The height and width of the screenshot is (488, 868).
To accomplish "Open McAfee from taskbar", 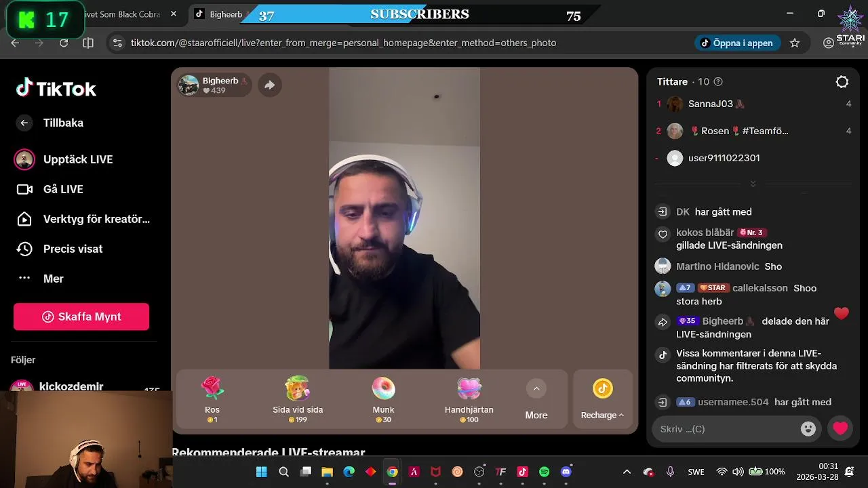I will [x=435, y=472].
